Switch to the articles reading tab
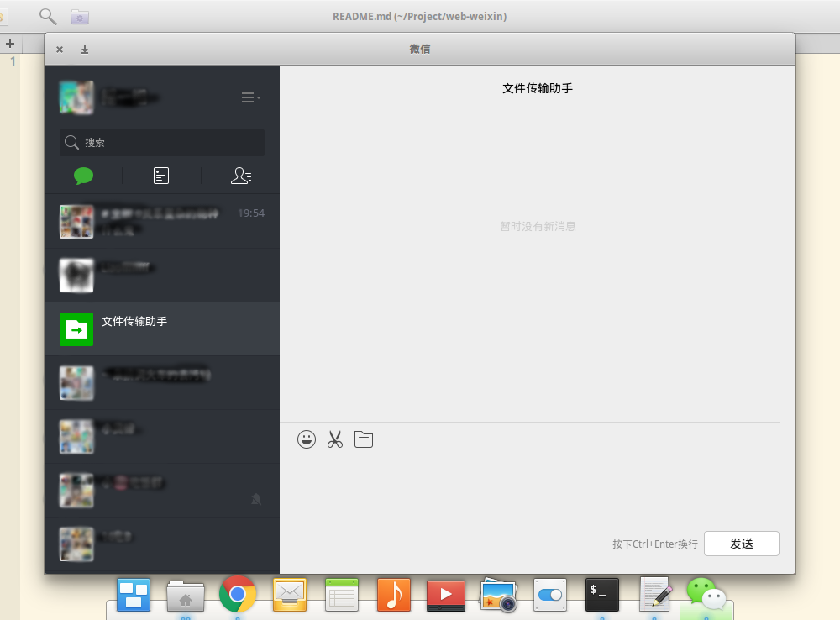840x620 pixels. 161,176
